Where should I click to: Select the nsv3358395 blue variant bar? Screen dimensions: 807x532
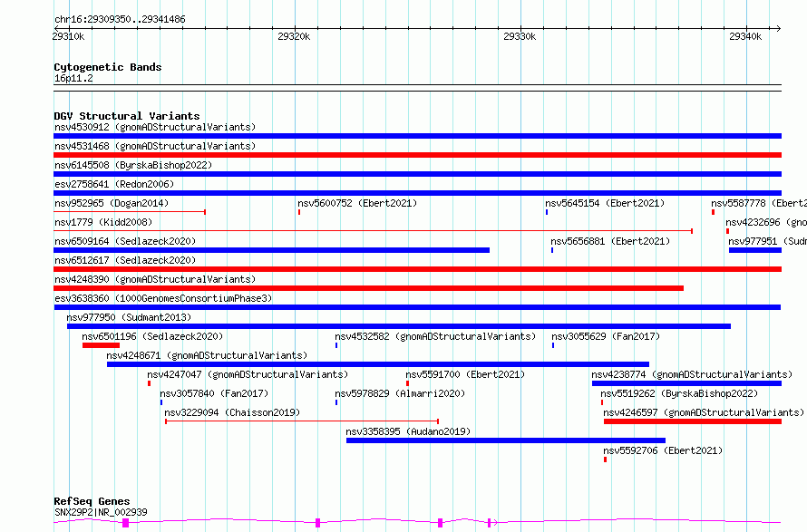tap(506, 440)
